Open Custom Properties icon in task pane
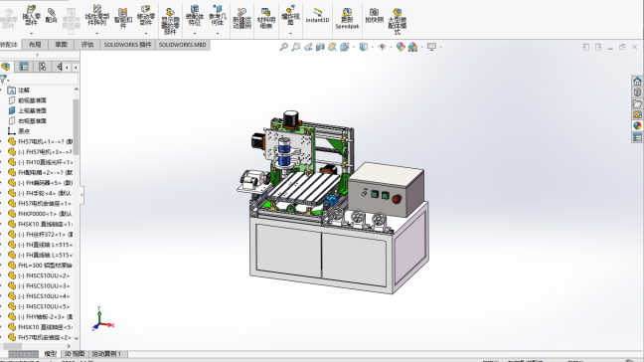This screenshot has height=362, width=644. coord(637,137)
